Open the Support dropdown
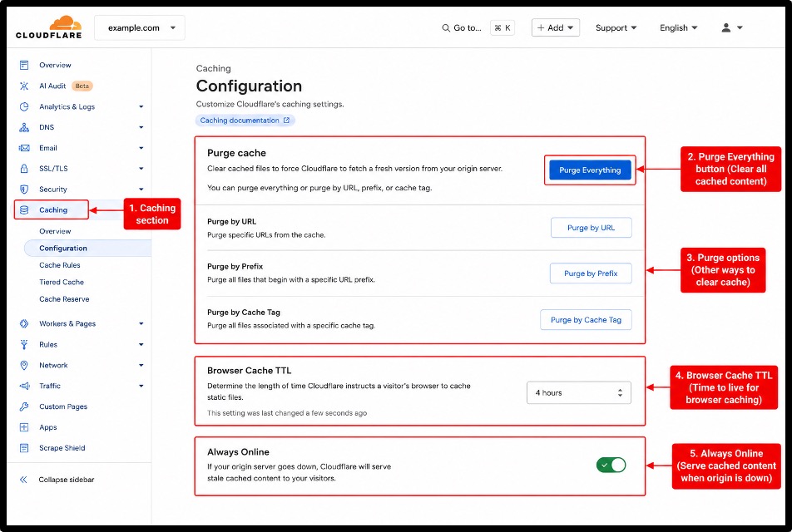The width and height of the screenshot is (792, 532). click(x=616, y=27)
